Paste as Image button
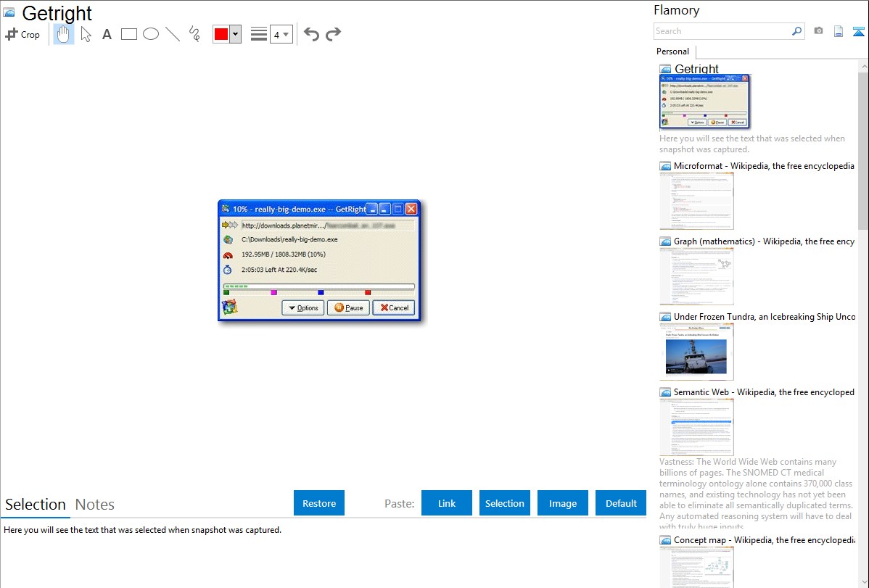Viewport: 869px width, 588px height. (x=562, y=503)
